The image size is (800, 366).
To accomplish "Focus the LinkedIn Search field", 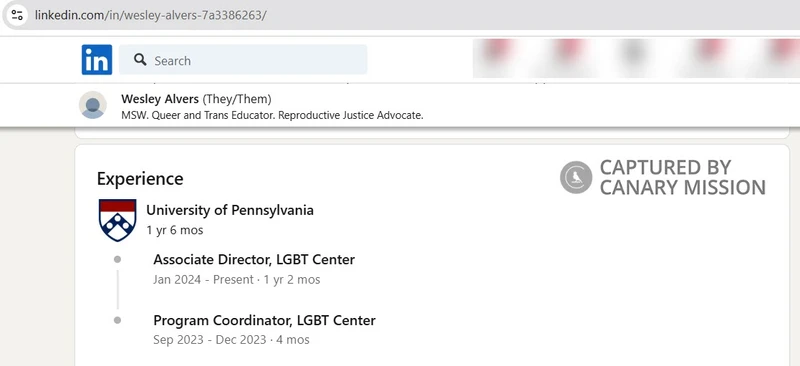I will point(243,60).
